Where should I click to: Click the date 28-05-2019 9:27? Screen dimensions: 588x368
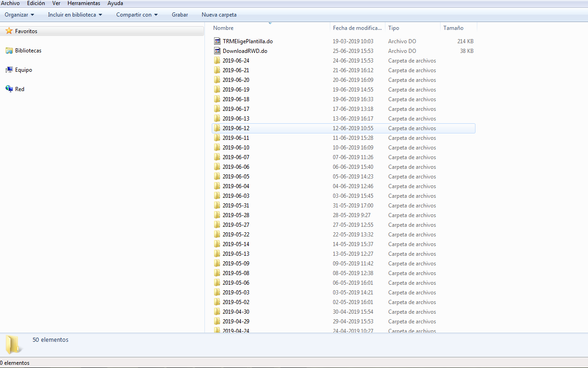click(x=352, y=215)
